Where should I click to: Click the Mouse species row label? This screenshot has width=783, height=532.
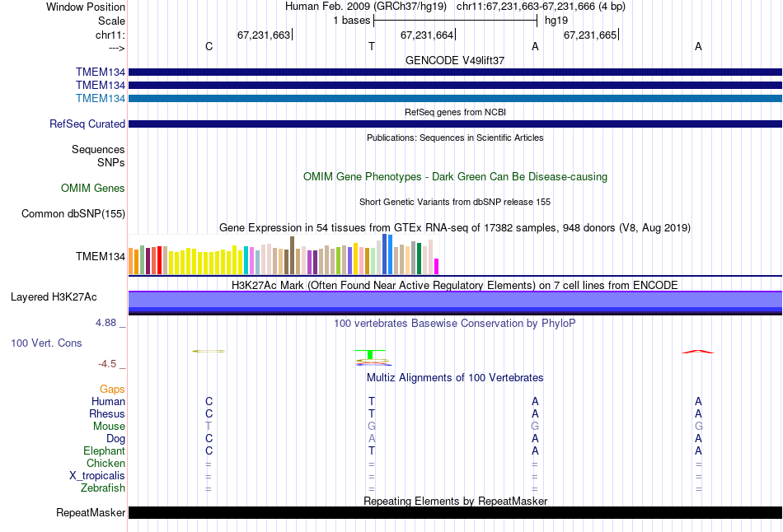(109, 427)
